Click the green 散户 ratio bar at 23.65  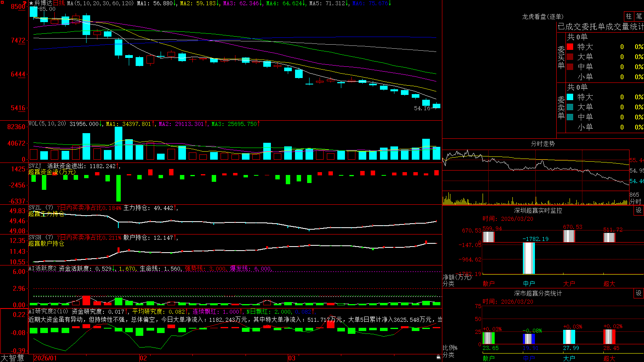click(x=489, y=338)
